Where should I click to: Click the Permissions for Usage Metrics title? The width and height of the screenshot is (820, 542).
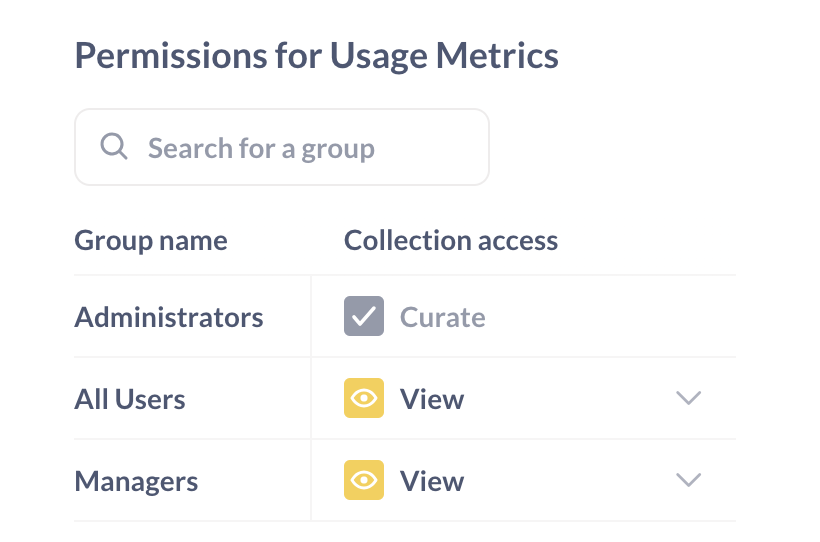316,56
